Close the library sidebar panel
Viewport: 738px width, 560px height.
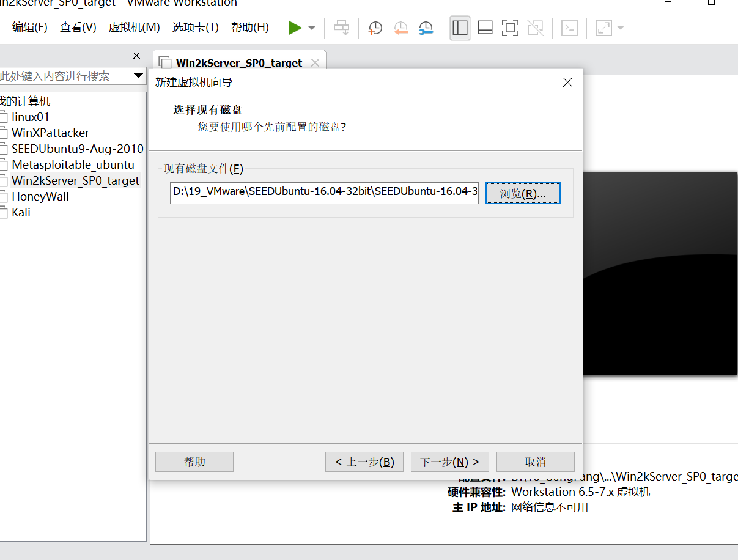[137, 56]
